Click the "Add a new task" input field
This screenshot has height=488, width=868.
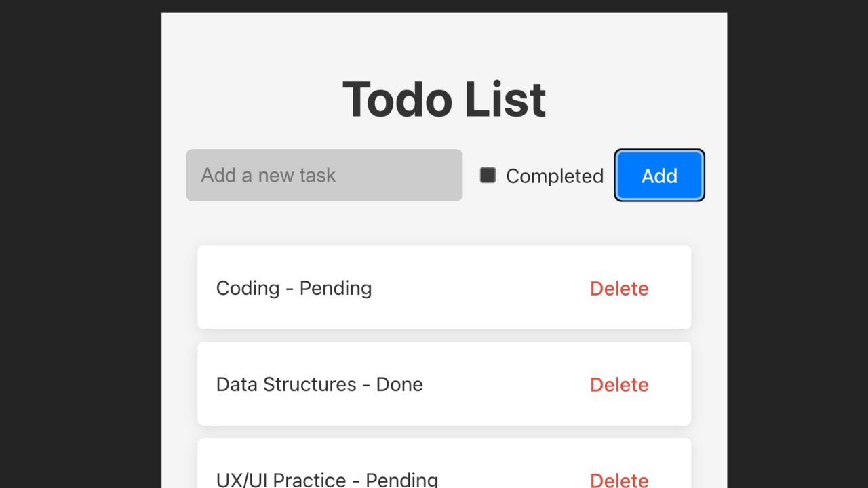[324, 176]
